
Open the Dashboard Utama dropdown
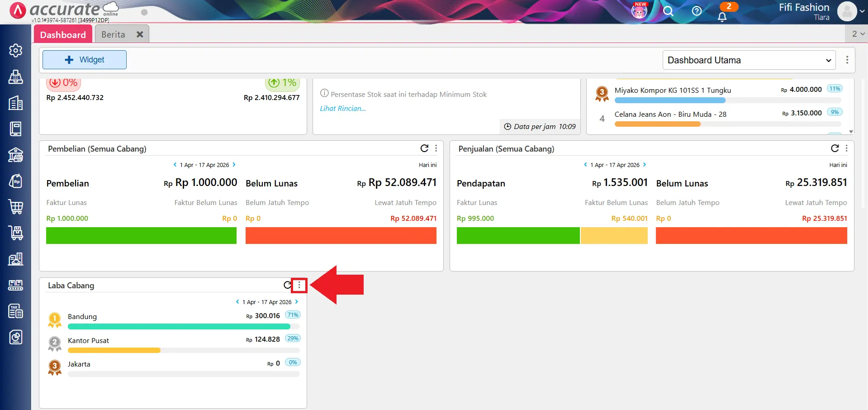tap(749, 60)
